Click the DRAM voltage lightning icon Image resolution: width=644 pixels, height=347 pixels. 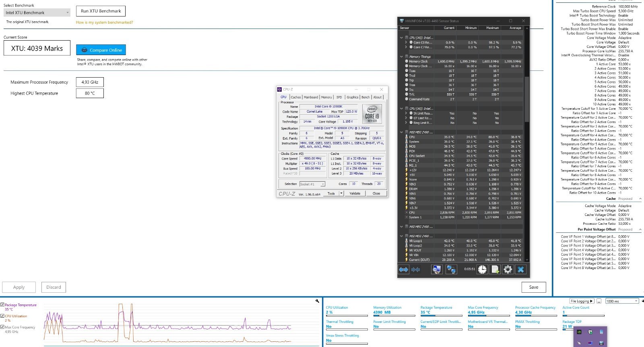pos(406,189)
